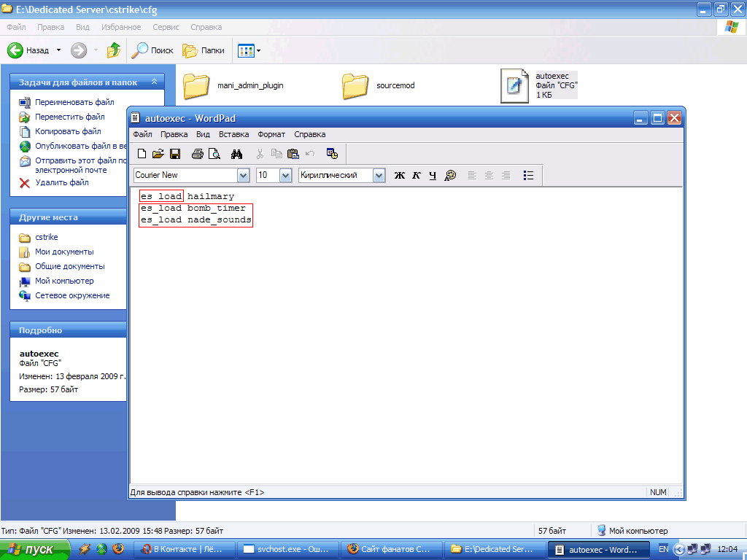This screenshot has width=747, height=560.
Task: Toggle bullet list formatting
Action: (528, 175)
